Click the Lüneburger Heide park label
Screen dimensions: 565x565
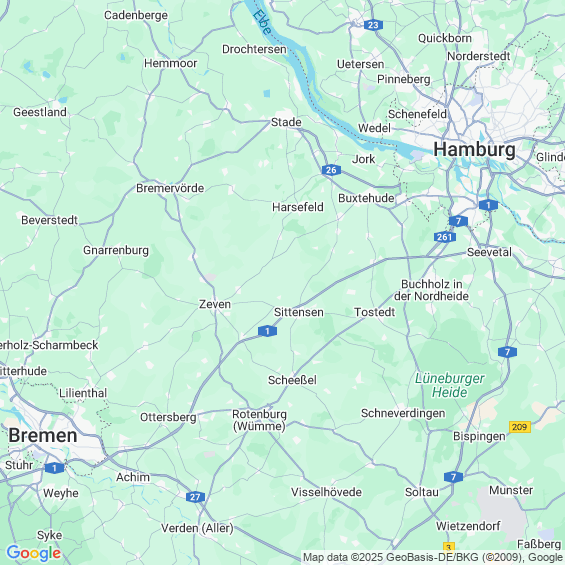[x=450, y=385]
